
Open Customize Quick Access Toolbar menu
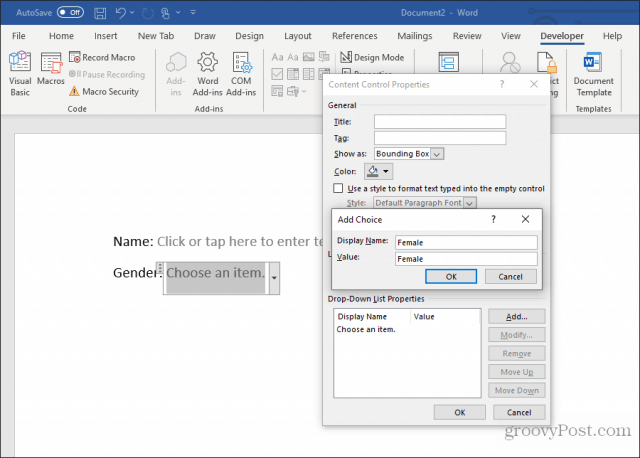[x=193, y=13]
